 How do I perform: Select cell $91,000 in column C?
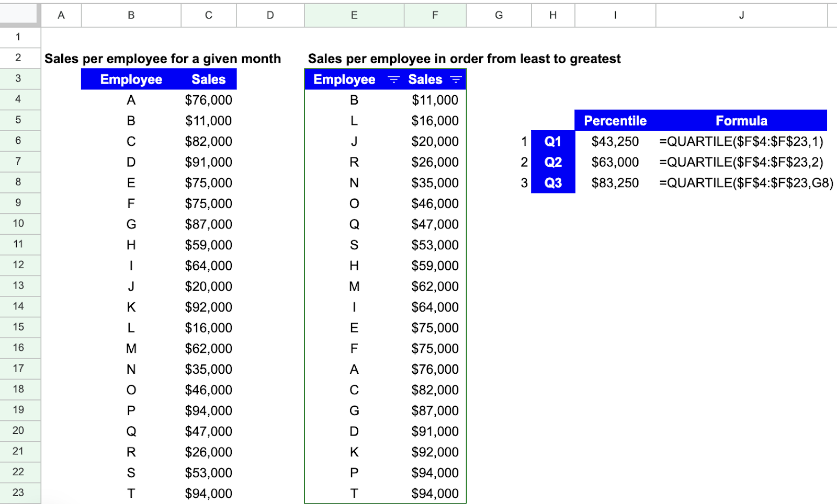(209, 162)
